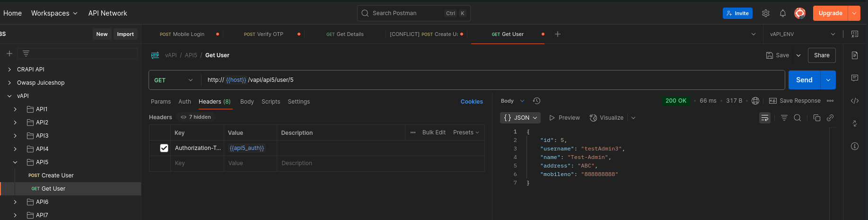Image resolution: width=868 pixels, height=220 pixels.
Task: Switch to the request Body tab
Action: click(x=247, y=102)
